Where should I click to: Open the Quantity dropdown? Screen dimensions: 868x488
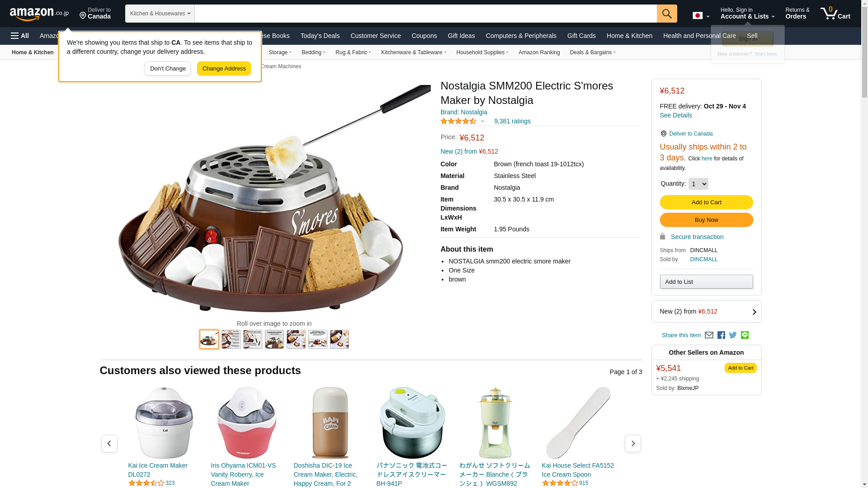point(698,184)
